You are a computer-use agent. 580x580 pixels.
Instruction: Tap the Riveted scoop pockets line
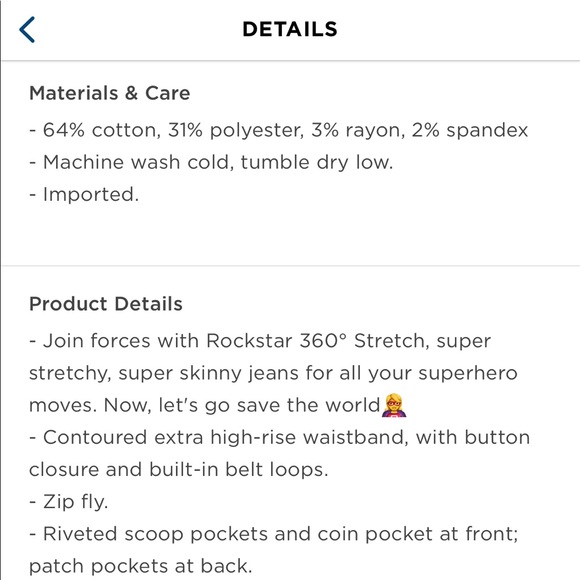click(x=273, y=534)
